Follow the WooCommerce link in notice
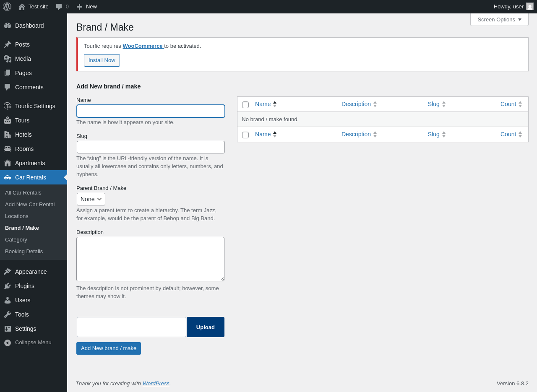 coord(143,46)
